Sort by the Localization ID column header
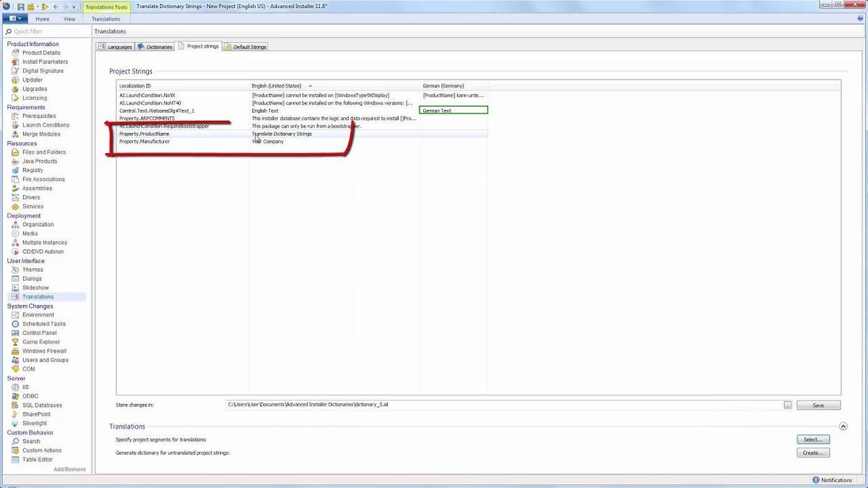Image resolution: width=868 pixels, height=488 pixels. coord(183,86)
